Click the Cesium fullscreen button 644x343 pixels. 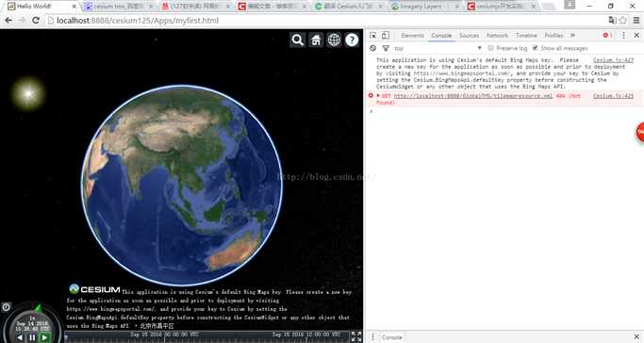click(356, 336)
